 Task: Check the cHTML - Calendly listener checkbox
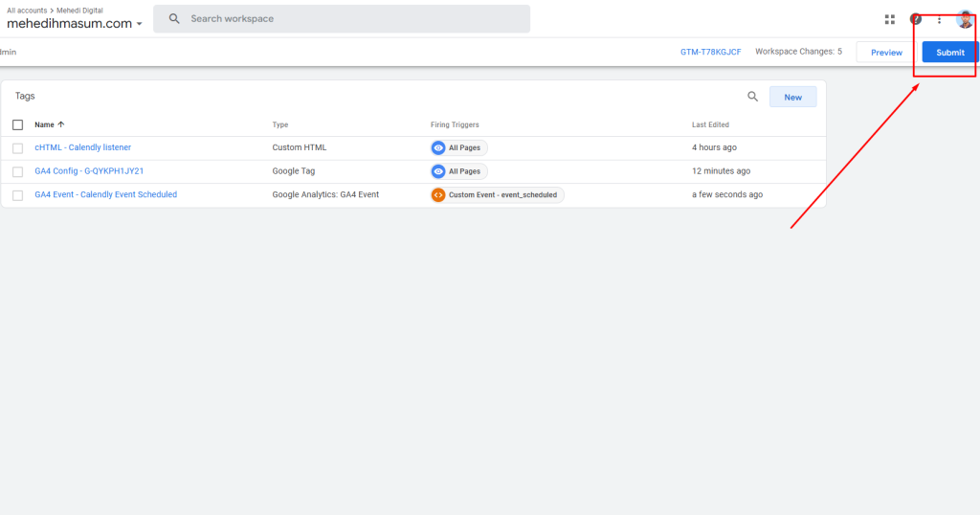pyautogui.click(x=17, y=148)
